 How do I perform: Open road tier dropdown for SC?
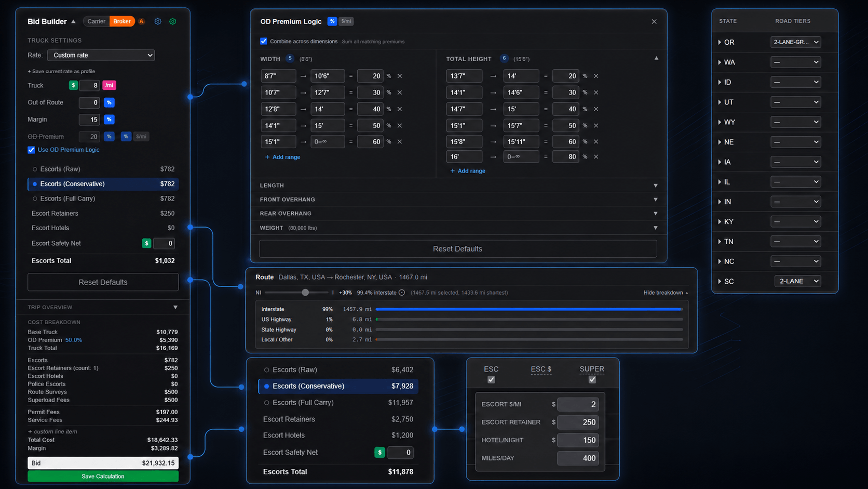[797, 281]
